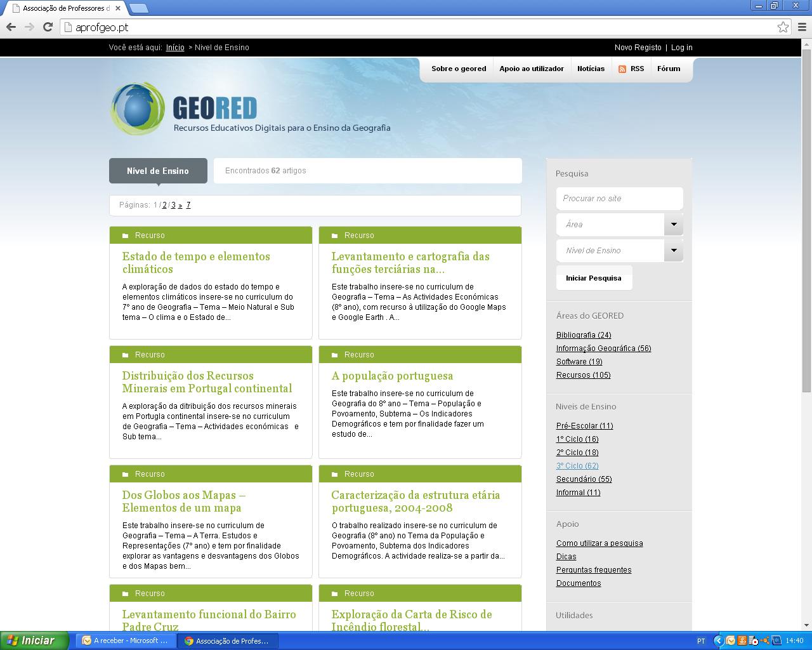The width and height of the screenshot is (812, 650).
Task: Open Como utilizar a pesquisa link
Action: pyautogui.click(x=599, y=543)
